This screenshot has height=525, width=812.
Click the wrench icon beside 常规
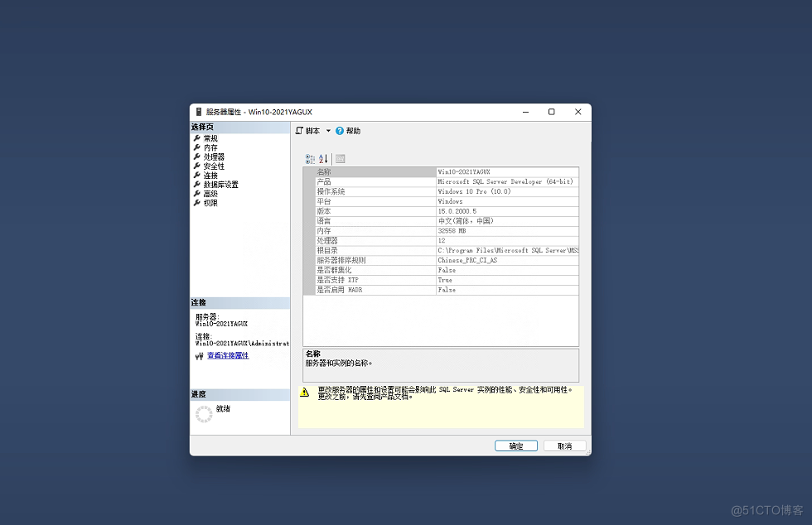click(197, 138)
